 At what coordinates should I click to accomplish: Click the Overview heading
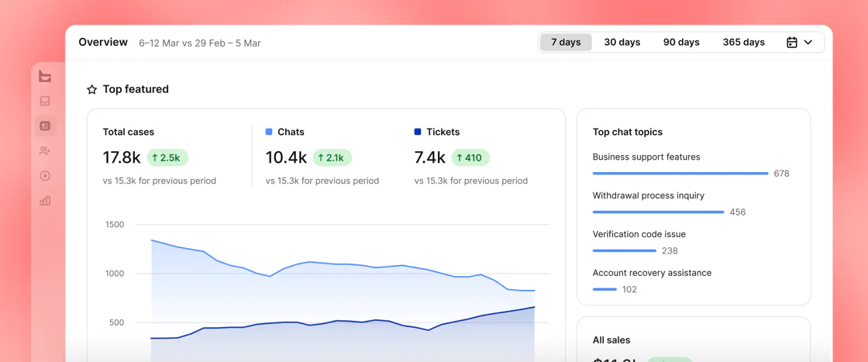103,42
